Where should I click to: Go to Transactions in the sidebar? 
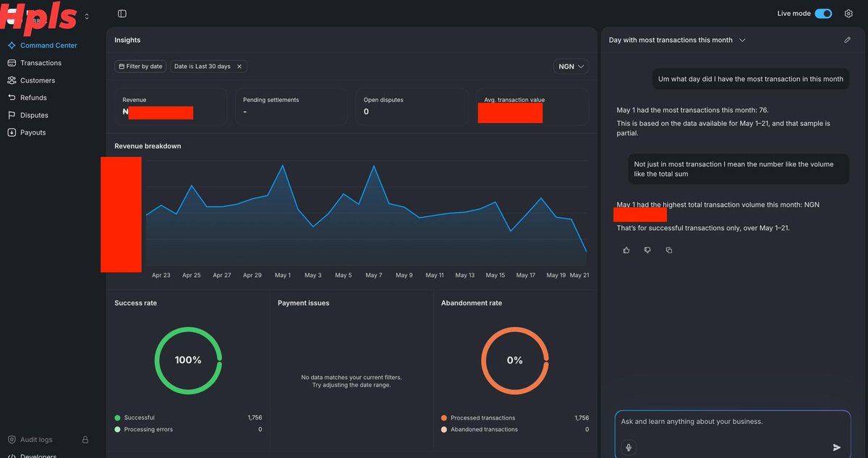coord(41,63)
